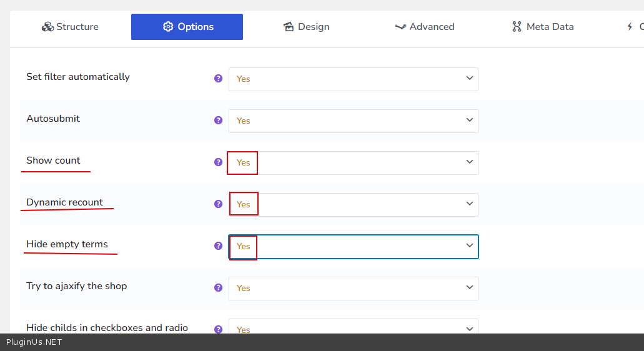The width and height of the screenshot is (644, 351).
Task: Go to the Advanced tab
Action: click(x=424, y=27)
